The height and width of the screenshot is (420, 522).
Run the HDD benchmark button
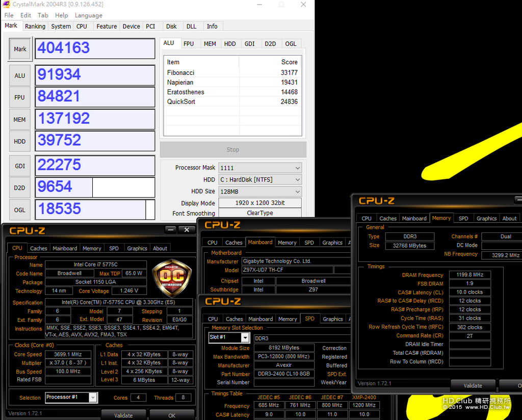coord(20,141)
